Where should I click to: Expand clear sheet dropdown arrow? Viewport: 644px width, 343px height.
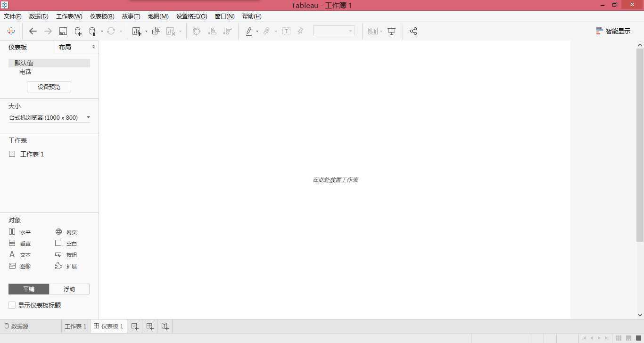point(180,32)
